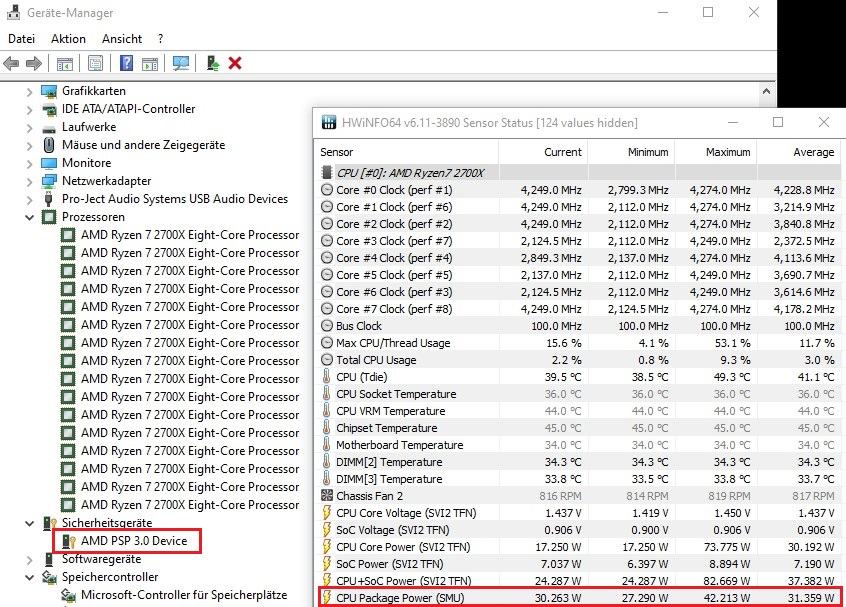Click the Monitore category monitor icon
846x607 pixels.
(49, 163)
